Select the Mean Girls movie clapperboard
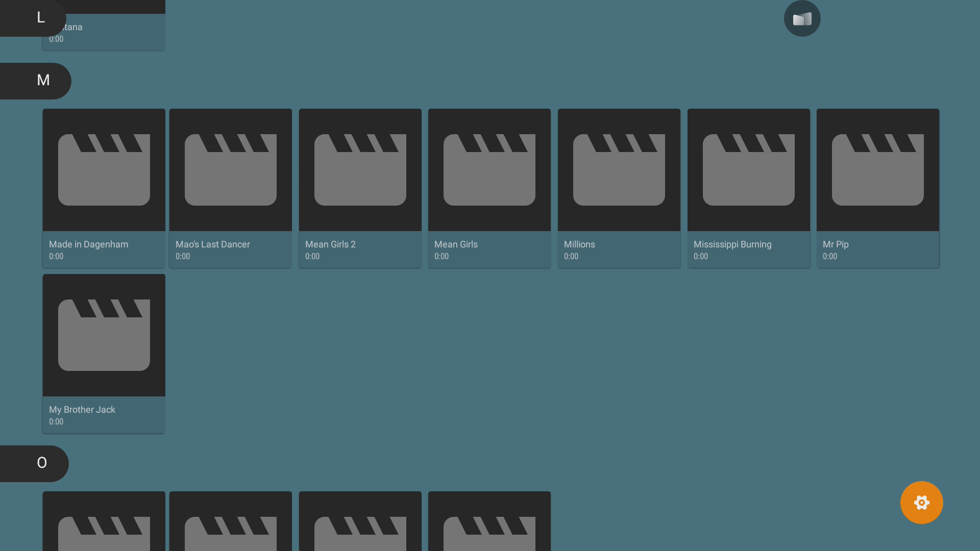This screenshot has width=980, height=551. [x=489, y=170]
